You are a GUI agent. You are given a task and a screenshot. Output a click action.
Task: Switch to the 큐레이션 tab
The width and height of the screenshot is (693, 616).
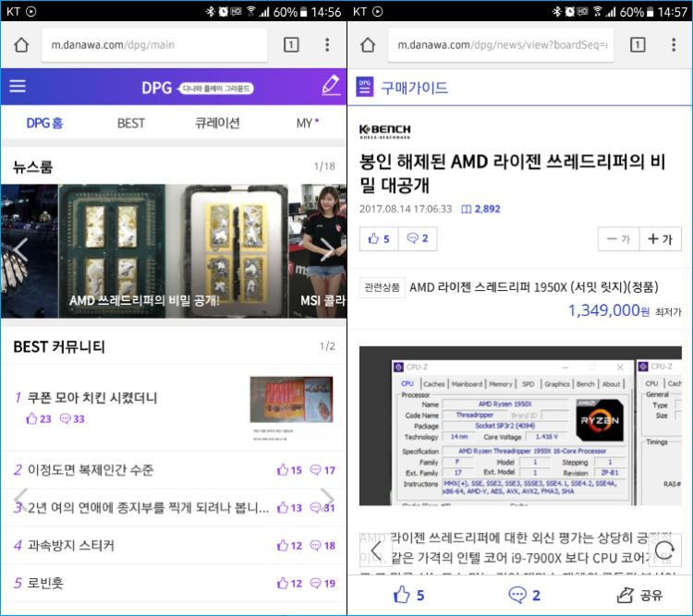pos(217,123)
